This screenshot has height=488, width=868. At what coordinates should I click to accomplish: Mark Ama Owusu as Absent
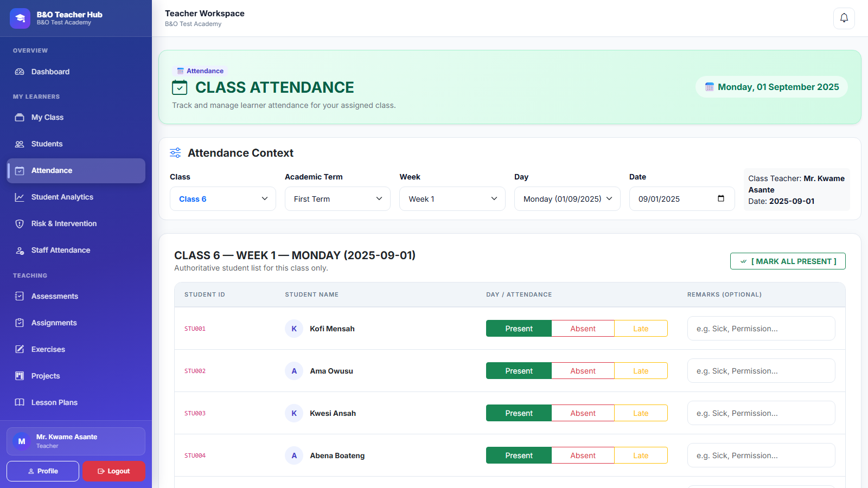tap(583, 371)
